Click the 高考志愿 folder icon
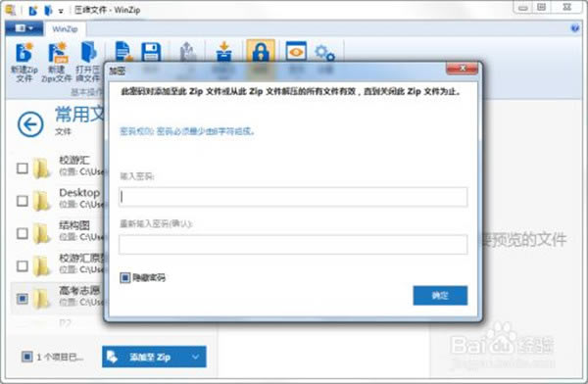 click(x=41, y=298)
